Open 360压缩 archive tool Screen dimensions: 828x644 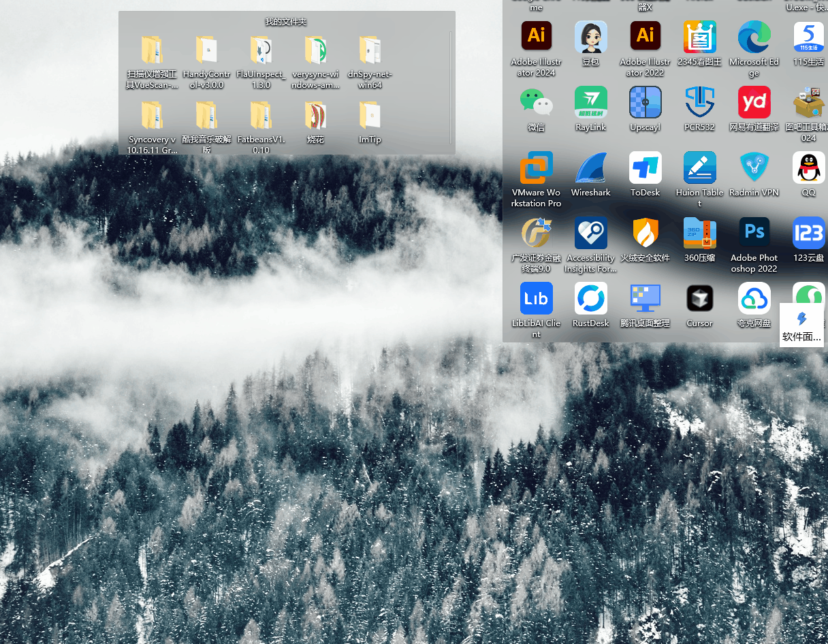[x=700, y=240]
